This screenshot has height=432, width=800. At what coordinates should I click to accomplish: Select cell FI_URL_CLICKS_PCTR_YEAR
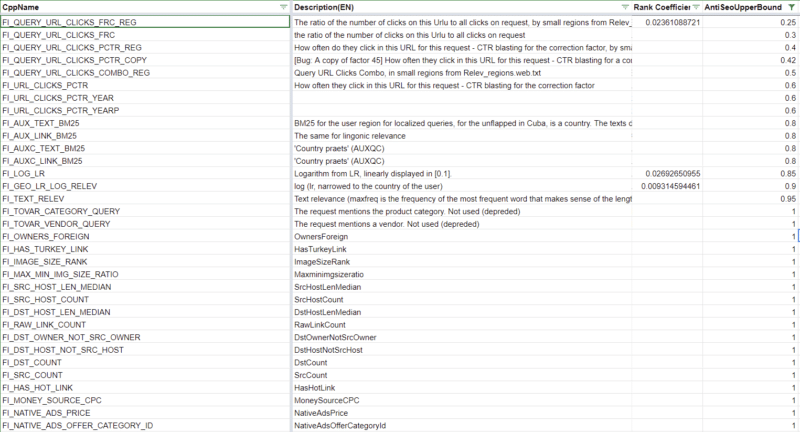tap(145, 98)
